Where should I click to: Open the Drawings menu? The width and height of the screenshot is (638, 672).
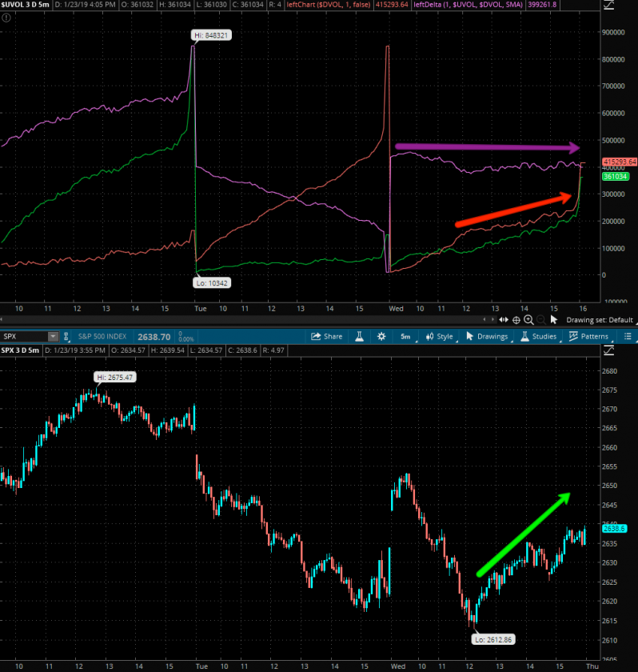pos(487,337)
